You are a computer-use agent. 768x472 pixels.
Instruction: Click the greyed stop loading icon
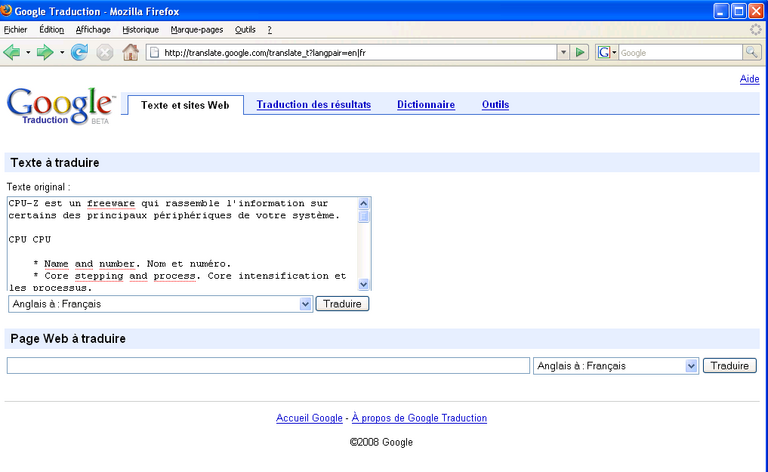coord(104,52)
